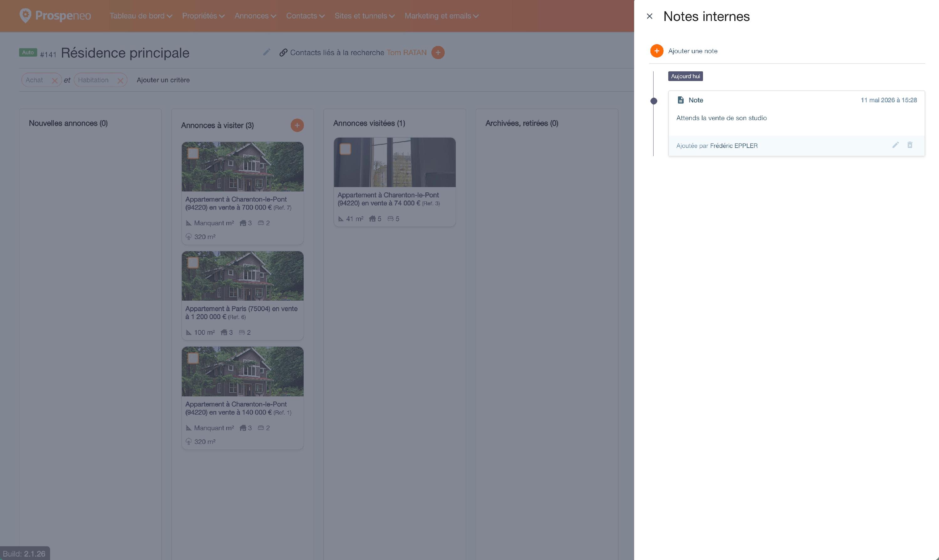
Task: Edit the Résidence principale title with pencil
Action: coord(267,53)
